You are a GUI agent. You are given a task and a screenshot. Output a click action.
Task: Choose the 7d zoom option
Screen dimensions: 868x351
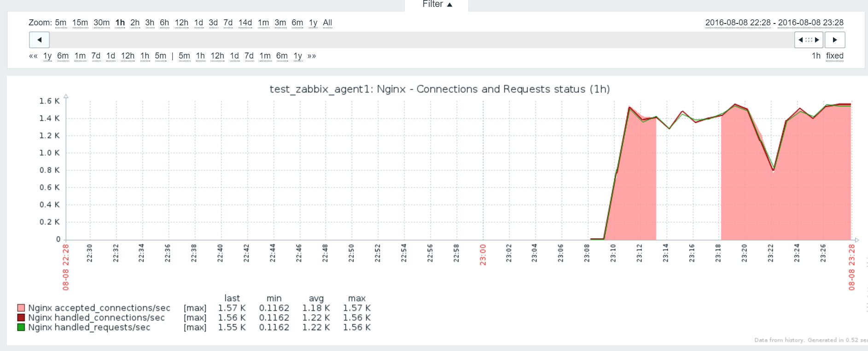228,23
